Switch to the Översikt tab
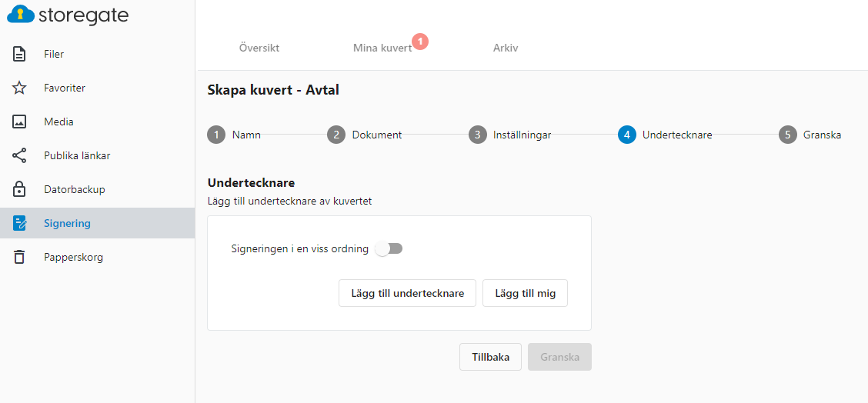The width and height of the screenshot is (868, 403). (x=259, y=48)
